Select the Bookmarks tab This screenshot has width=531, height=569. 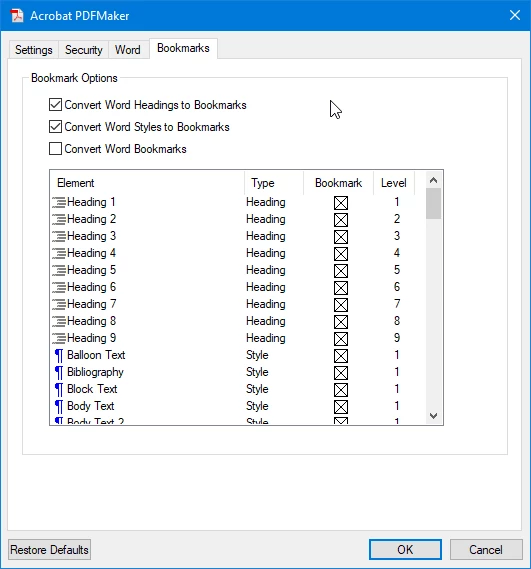183,48
